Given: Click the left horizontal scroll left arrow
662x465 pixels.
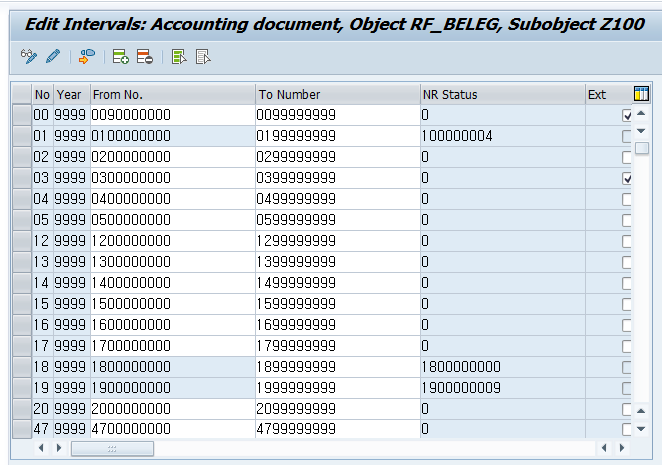Looking at the screenshot, I should [41, 448].
